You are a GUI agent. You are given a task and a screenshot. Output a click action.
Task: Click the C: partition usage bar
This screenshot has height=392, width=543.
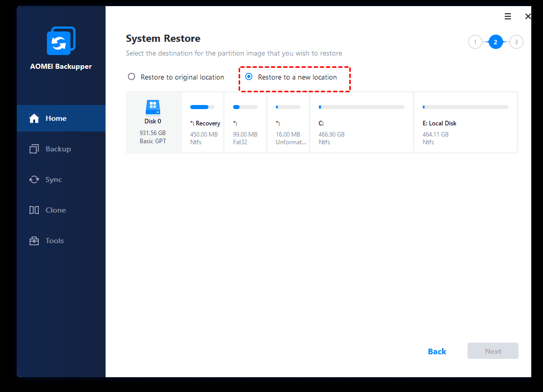(361, 107)
